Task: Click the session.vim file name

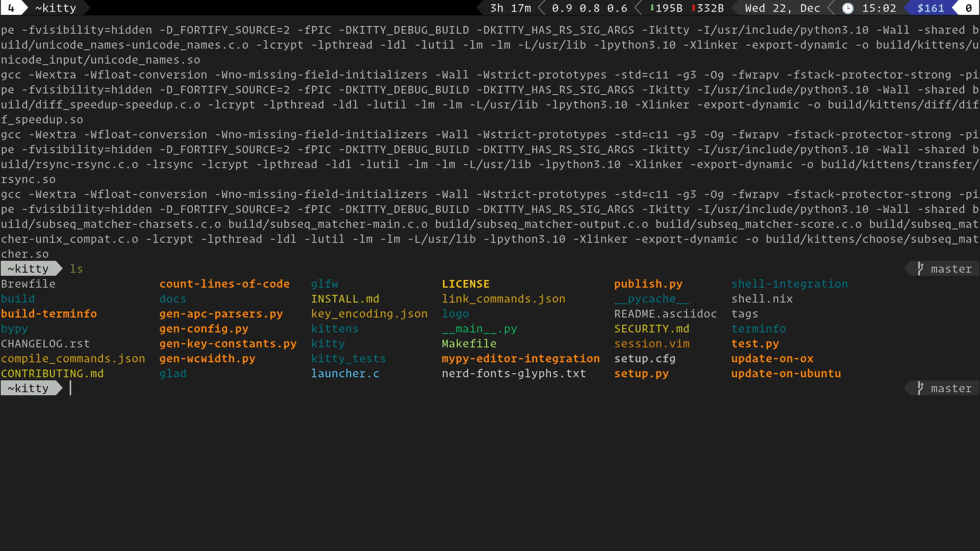Action: click(x=652, y=344)
